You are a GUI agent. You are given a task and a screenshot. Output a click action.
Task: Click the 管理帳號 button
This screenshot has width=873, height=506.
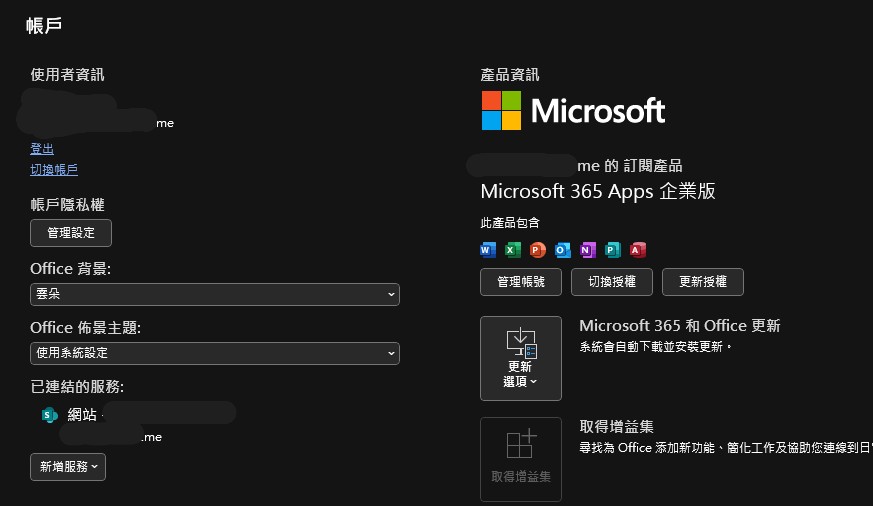(x=521, y=282)
